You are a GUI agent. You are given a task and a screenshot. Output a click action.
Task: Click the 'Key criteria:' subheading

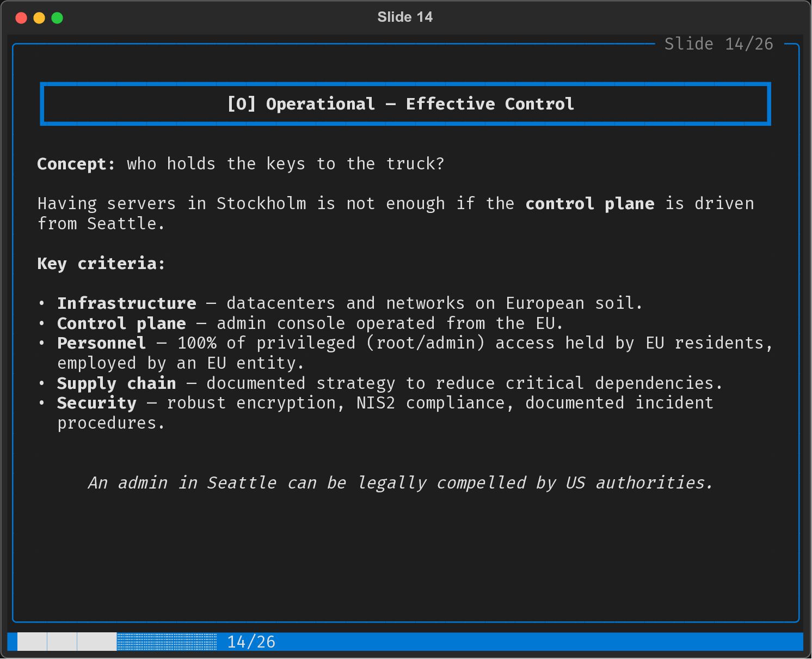point(101,264)
